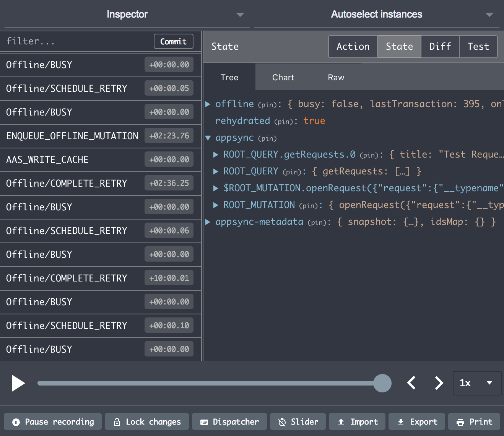Pin the offline state key
This screenshot has width=504, height=436.
tap(267, 105)
